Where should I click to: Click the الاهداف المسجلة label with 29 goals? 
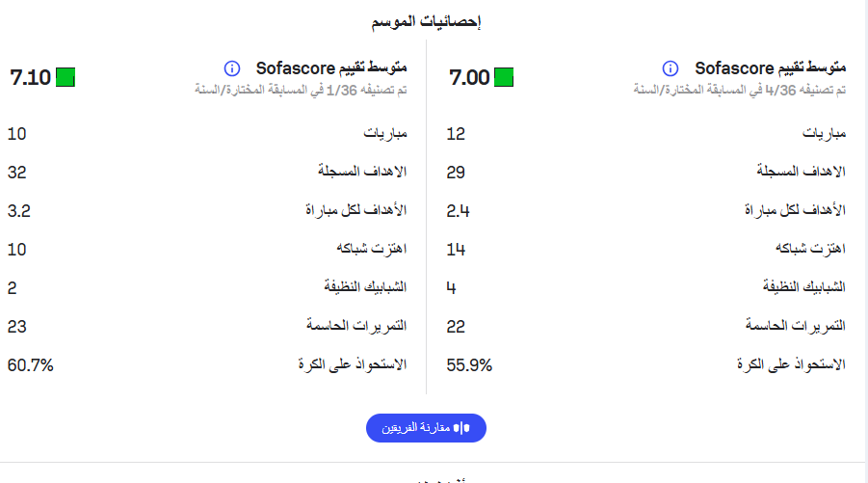[x=802, y=172]
